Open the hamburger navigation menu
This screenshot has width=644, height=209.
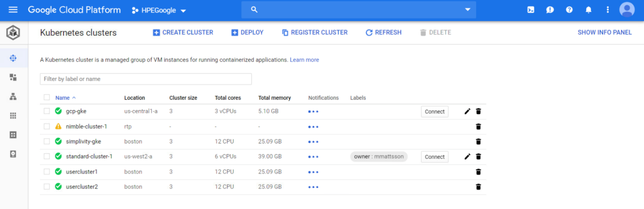tap(13, 10)
